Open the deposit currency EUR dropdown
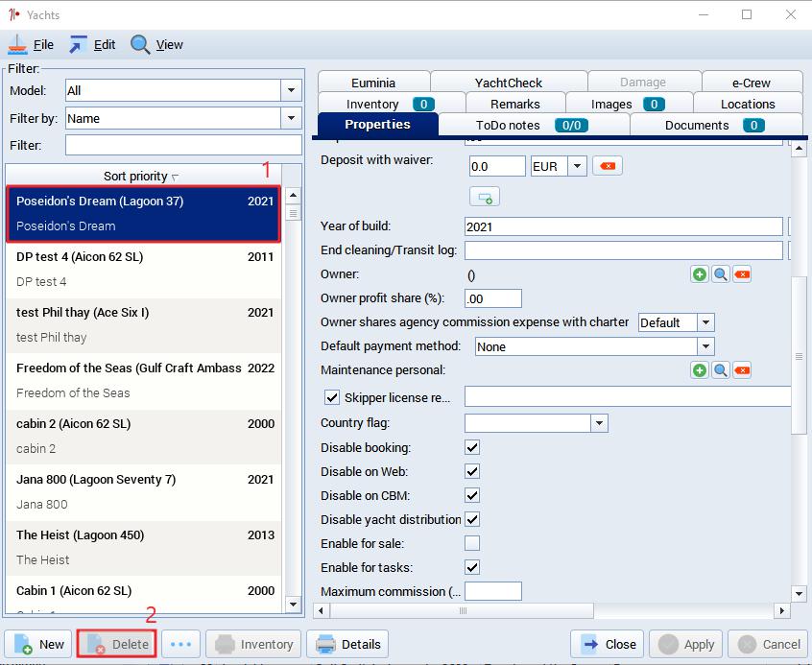The width and height of the screenshot is (812, 665). (577, 166)
